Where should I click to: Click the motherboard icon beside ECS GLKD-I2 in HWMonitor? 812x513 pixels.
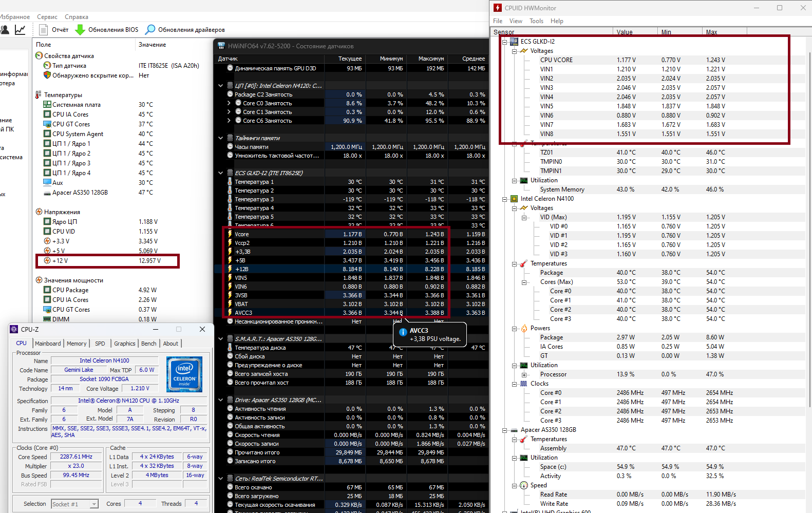514,41
